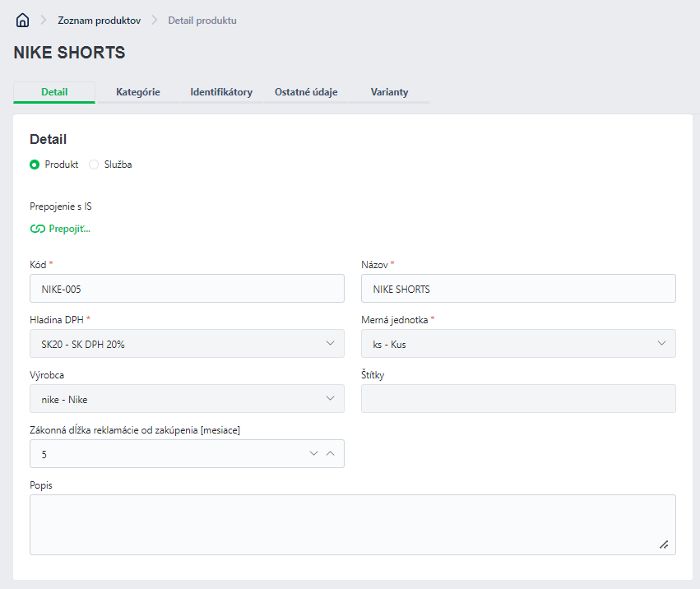
Task: Open the Identifikátory tab
Action: click(221, 92)
